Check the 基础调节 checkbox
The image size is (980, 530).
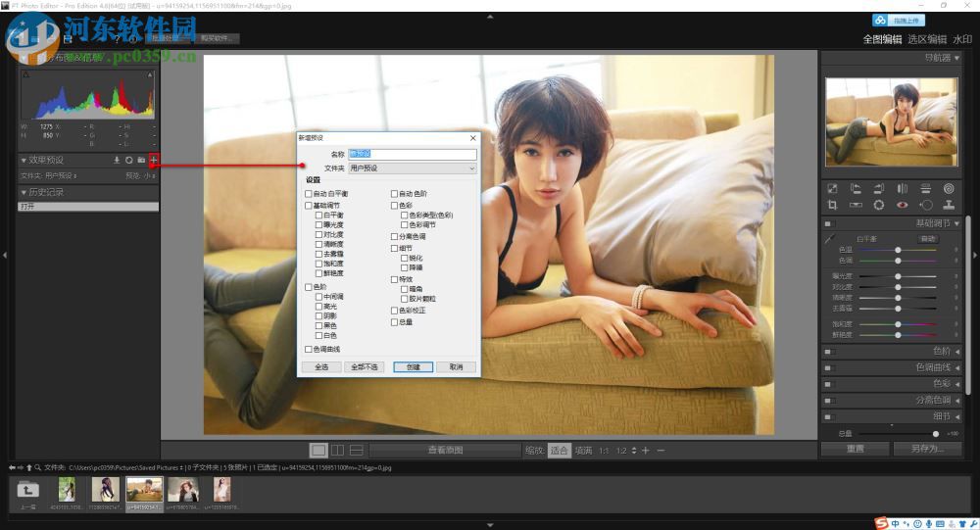pyautogui.click(x=308, y=205)
